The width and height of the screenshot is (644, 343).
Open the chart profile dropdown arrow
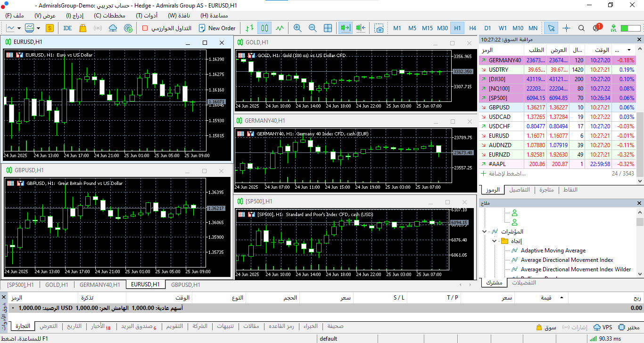[38, 28]
